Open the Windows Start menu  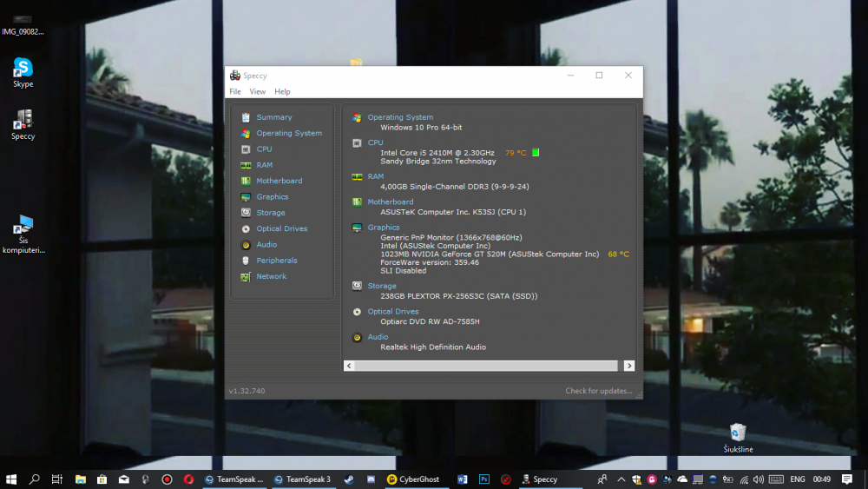point(11,479)
